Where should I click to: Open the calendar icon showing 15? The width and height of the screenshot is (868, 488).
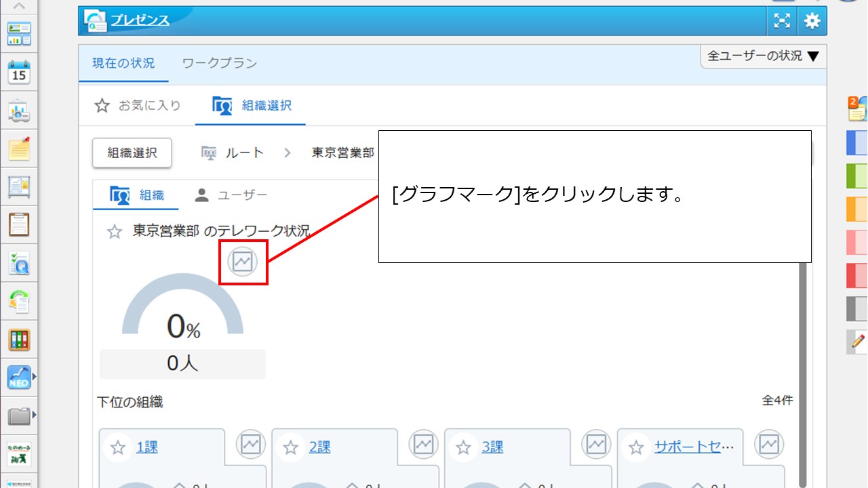coord(19,72)
